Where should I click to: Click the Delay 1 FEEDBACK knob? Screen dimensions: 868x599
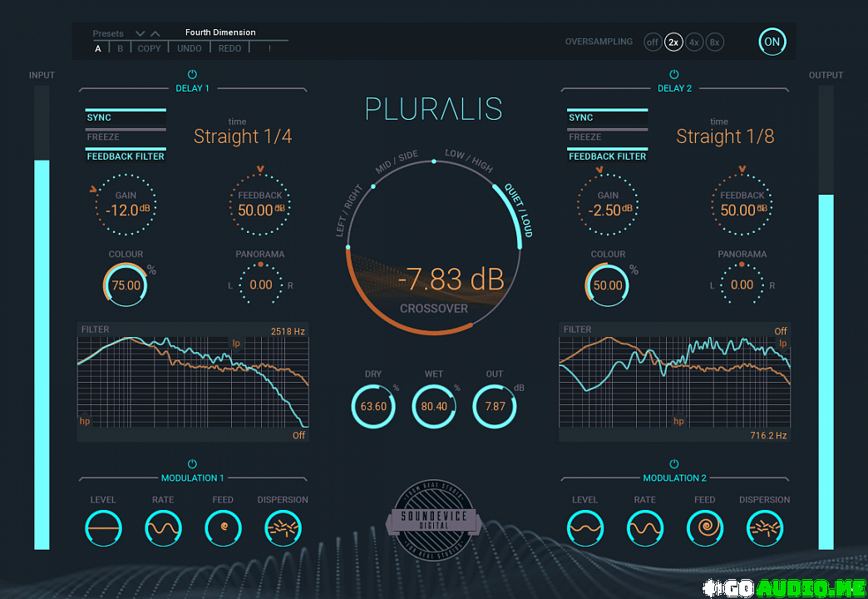pos(260,205)
